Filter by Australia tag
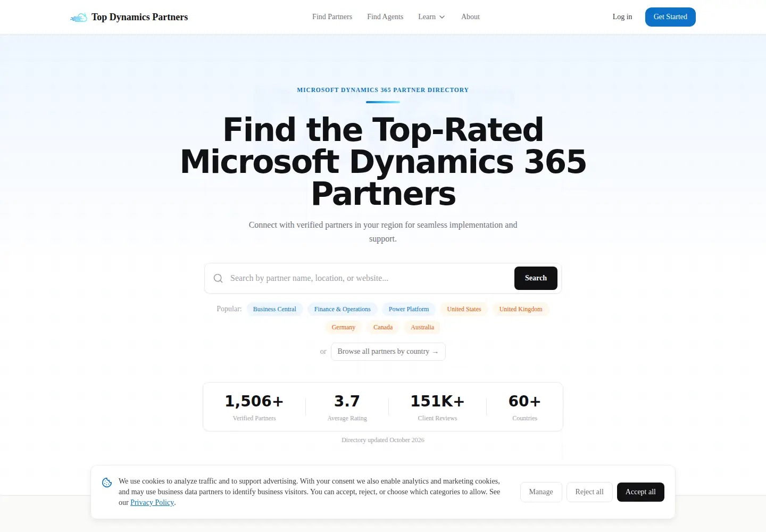The height and width of the screenshot is (532, 766). tap(422, 327)
